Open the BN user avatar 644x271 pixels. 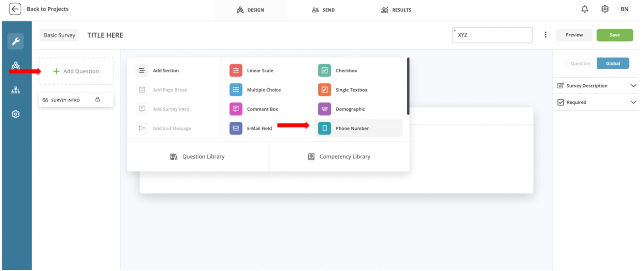(x=624, y=9)
